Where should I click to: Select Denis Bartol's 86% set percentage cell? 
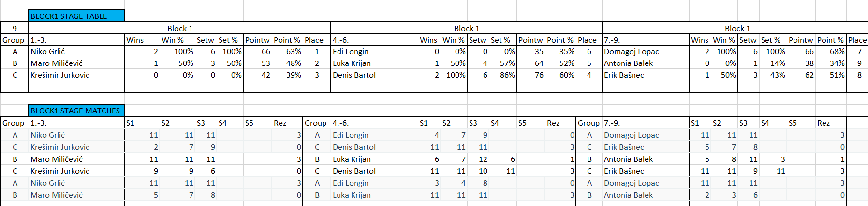pos(503,75)
